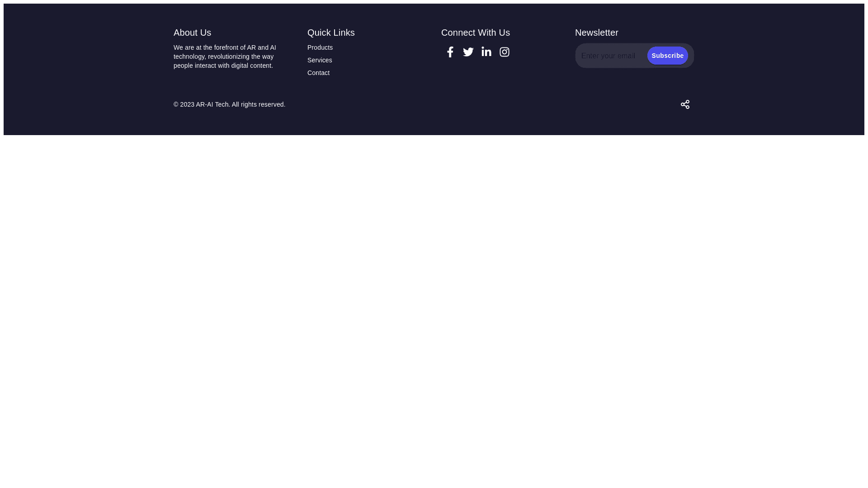Click the blank white area below the footer

434,307
